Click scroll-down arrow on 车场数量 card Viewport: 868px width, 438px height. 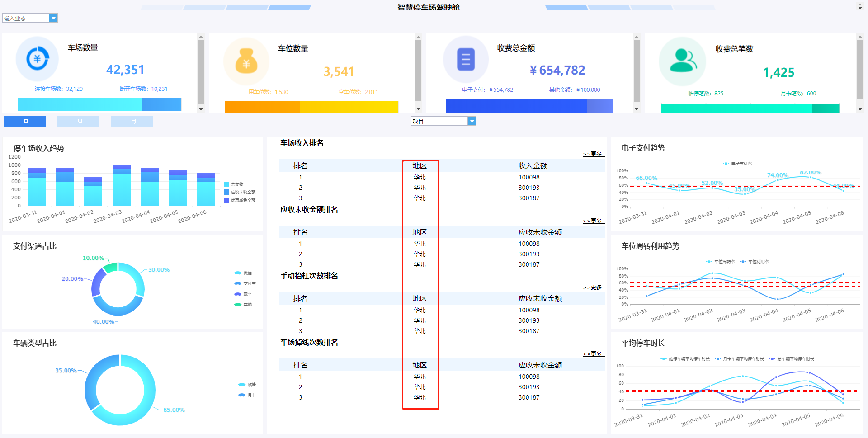click(x=201, y=109)
